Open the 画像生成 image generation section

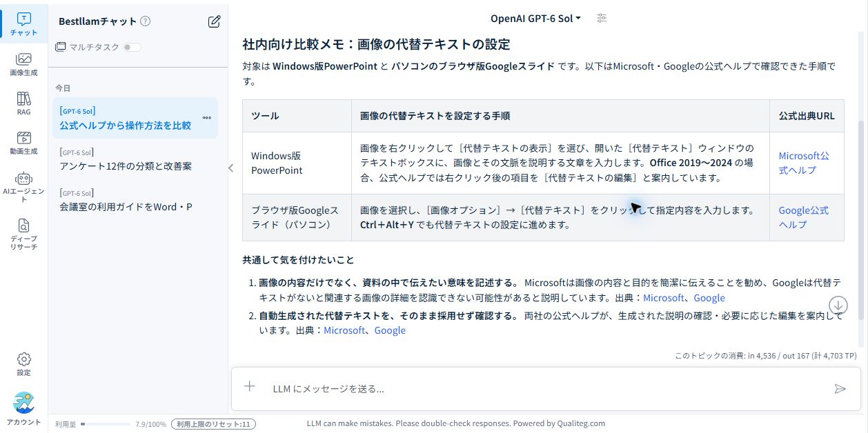pos(23,64)
